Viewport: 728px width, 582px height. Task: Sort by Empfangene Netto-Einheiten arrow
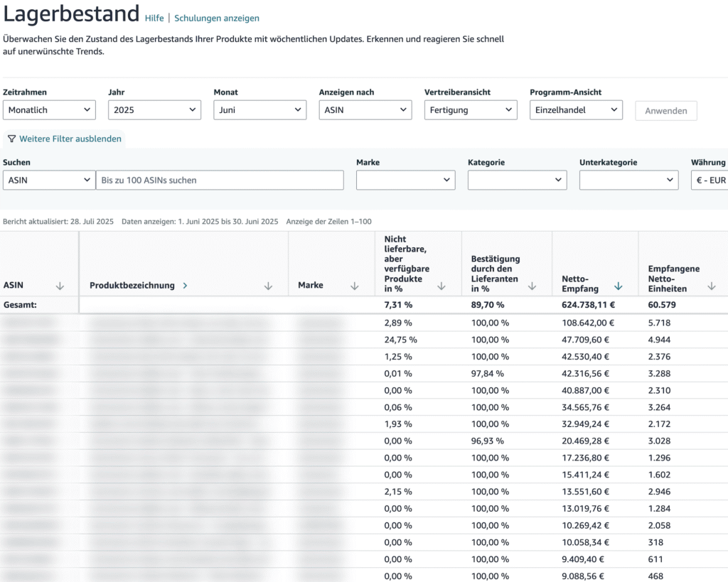712,286
